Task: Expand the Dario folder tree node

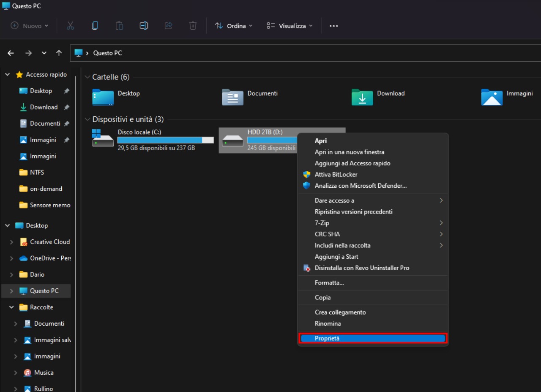Action: click(11, 274)
